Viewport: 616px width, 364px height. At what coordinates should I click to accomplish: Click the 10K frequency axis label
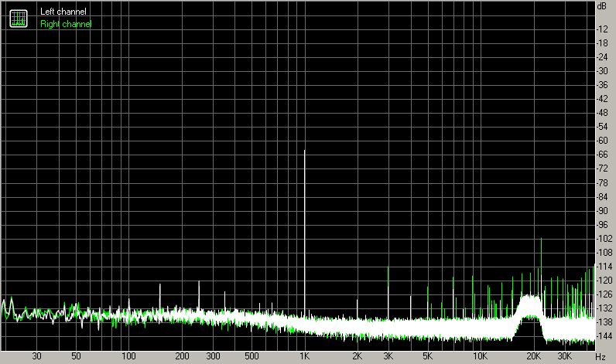click(480, 356)
